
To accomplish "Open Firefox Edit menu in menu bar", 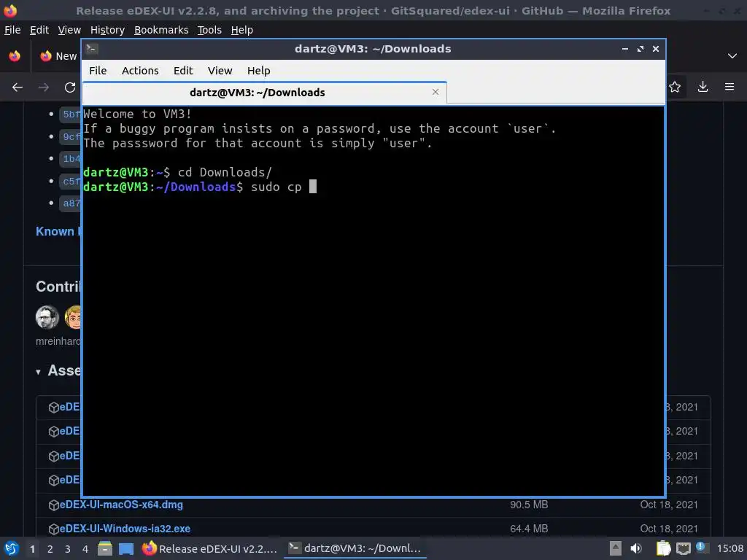I will click(39, 30).
